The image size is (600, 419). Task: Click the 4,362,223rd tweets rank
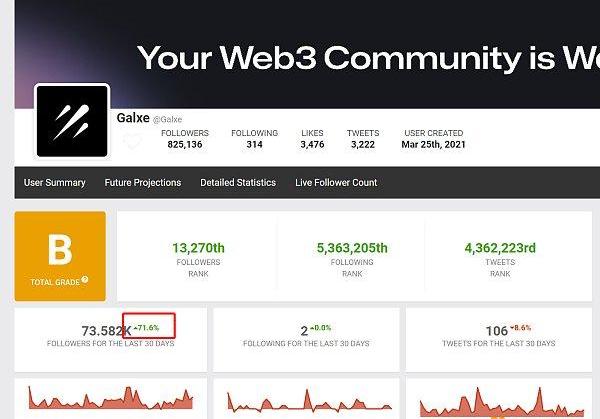(x=501, y=248)
